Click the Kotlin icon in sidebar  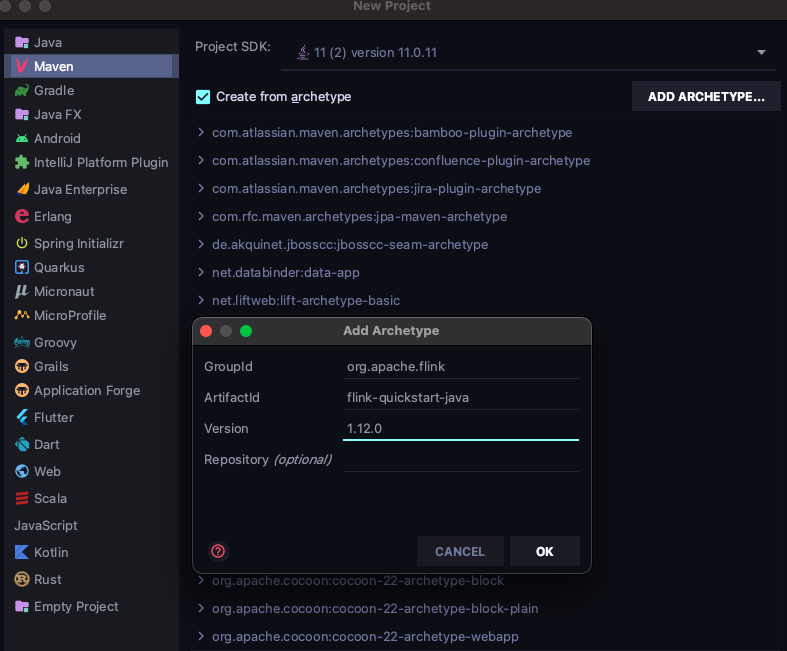(22, 553)
